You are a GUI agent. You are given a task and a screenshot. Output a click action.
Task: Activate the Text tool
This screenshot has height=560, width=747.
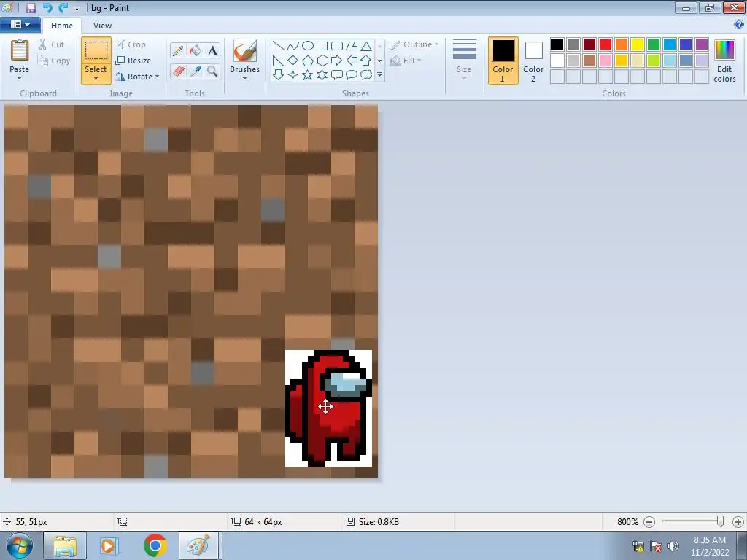[x=212, y=50]
